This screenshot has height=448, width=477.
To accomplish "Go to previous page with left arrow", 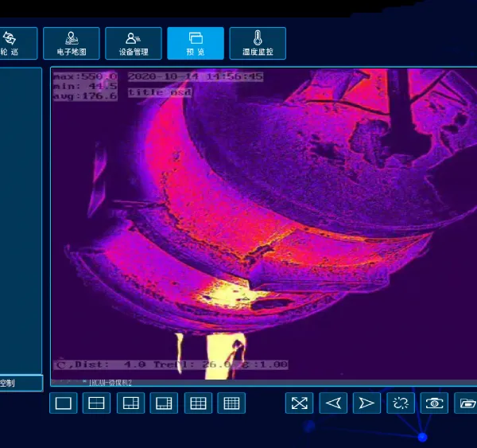I will click(x=333, y=403).
